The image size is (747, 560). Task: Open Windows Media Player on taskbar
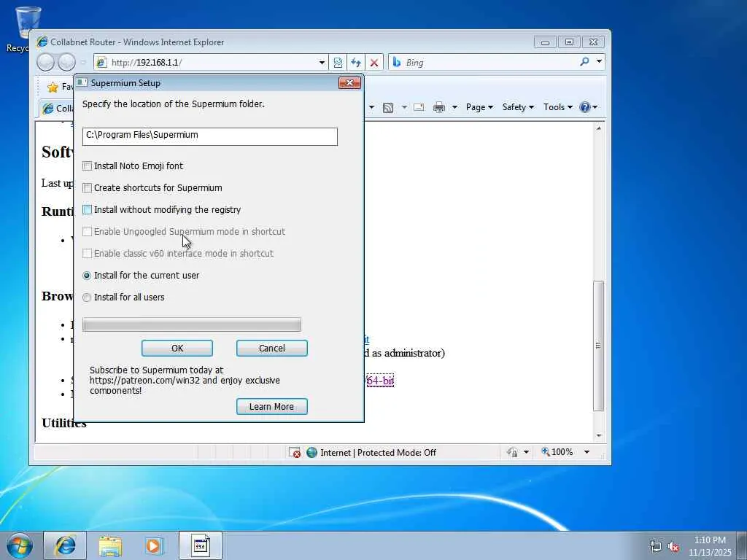155,545
